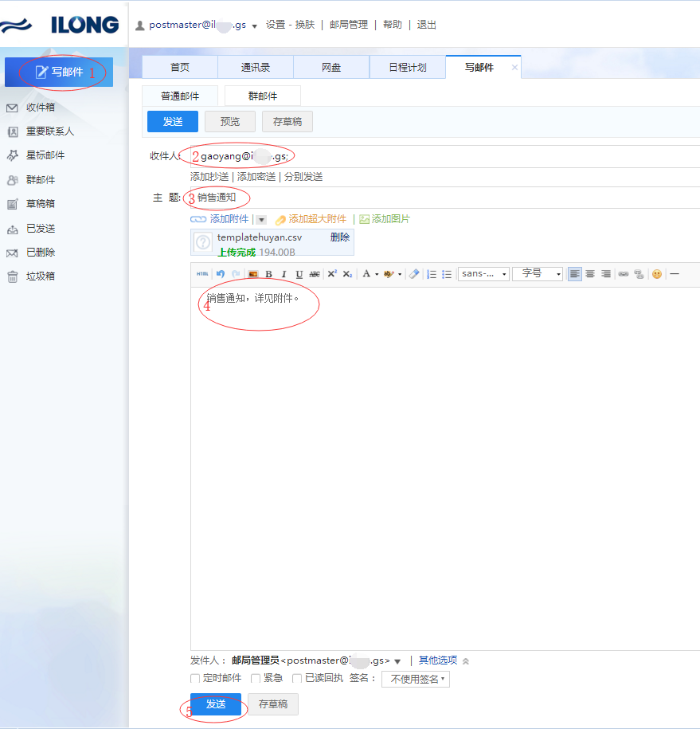The width and height of the screenshot is (700, 729).
Task: Enable the 定时邮件 scheduled send checkbox
Action: [195, 679]
